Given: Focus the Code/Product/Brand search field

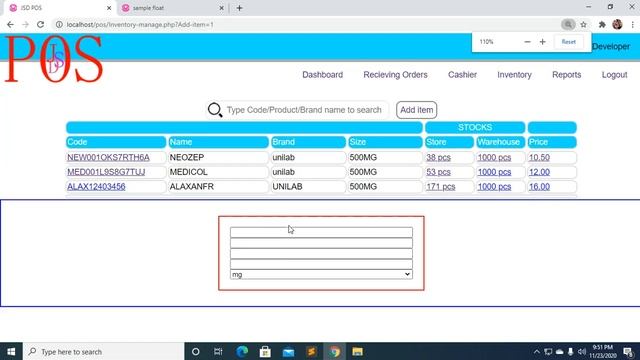Looking at the screenshot, I should tap(305, 110).
